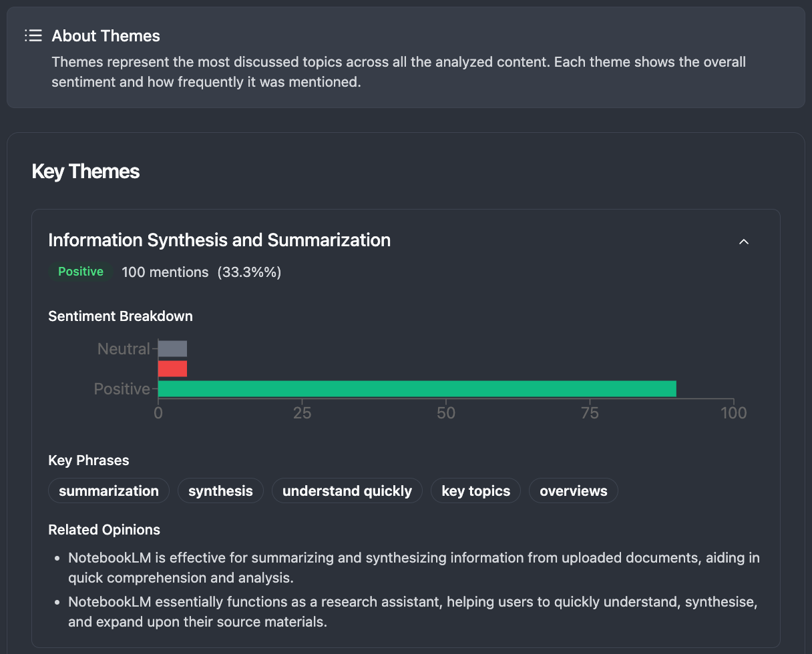This screenshot has height=654, width=812.
Task: Click the Neutral axis label on the chart
Action: pyautogui.click(x=124, y=348)
